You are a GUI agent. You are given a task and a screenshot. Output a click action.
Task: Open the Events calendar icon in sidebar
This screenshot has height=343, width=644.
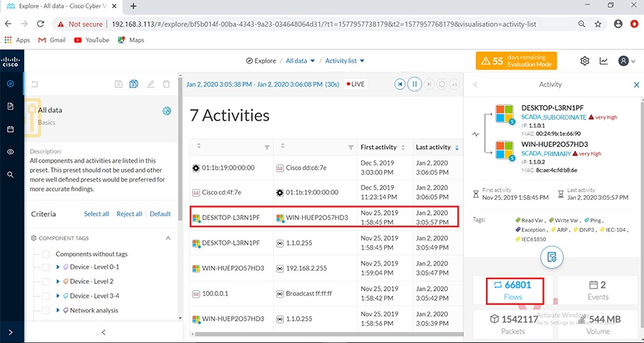[x=11, y=129]
